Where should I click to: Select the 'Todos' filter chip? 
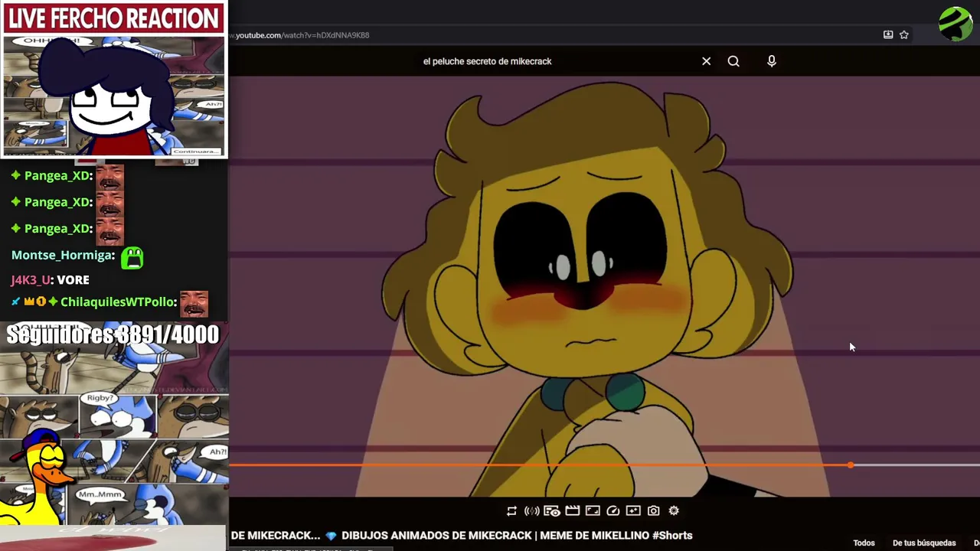tap(864, 543)
